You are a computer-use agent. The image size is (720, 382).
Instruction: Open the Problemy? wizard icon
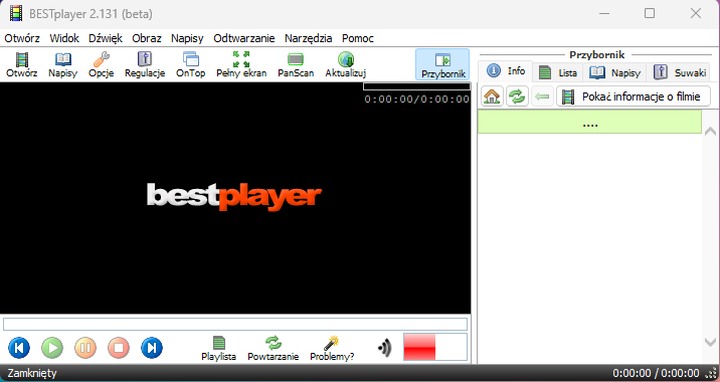point(332,348)
